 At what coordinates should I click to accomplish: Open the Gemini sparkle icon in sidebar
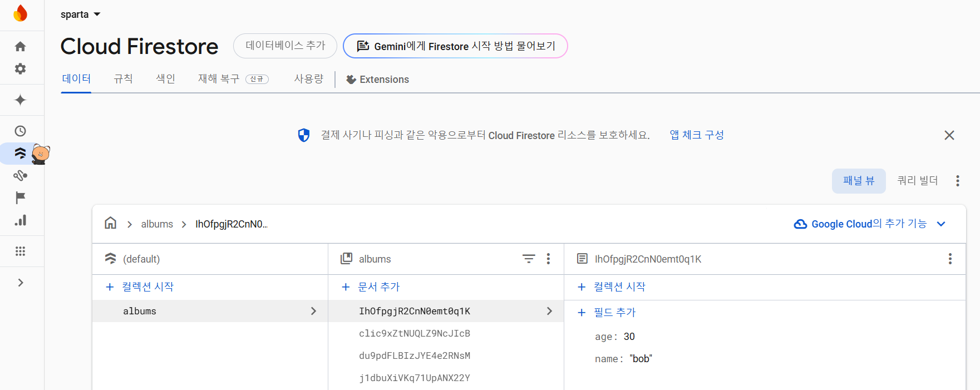tap(21, 100)
